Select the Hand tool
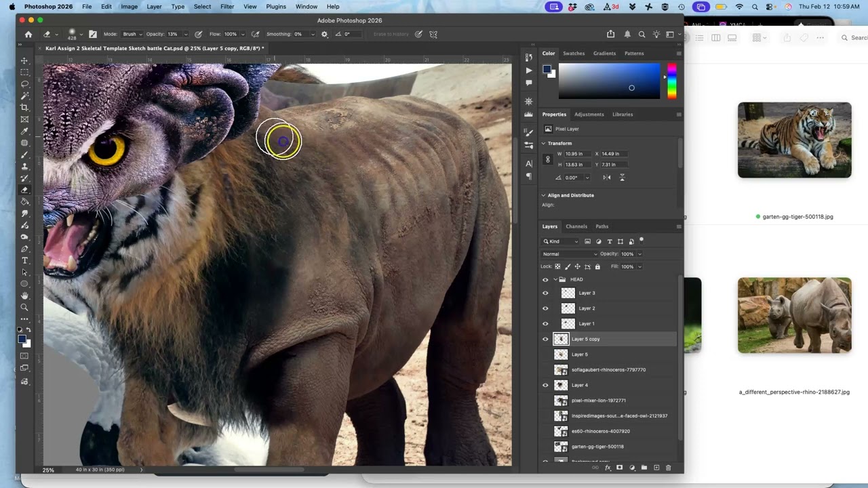The height and width of the screenshot is (488, 868). [24, 296]
